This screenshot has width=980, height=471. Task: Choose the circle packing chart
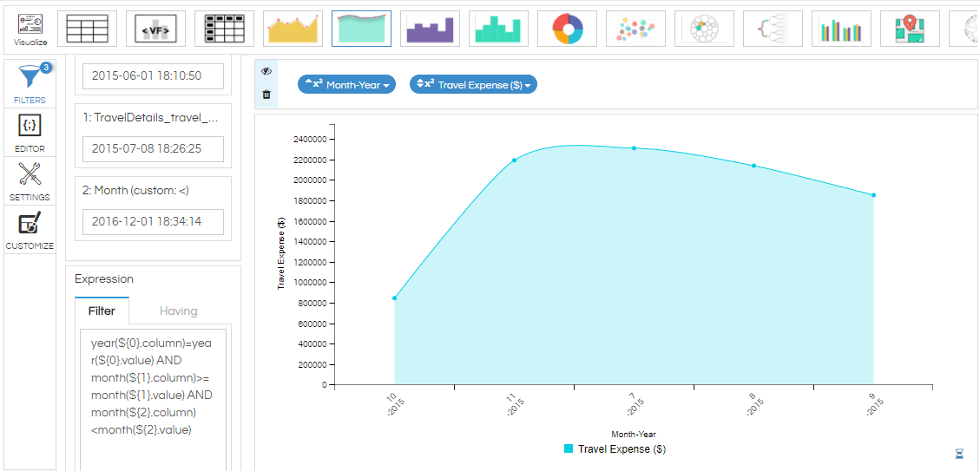[x=704, y=29]
